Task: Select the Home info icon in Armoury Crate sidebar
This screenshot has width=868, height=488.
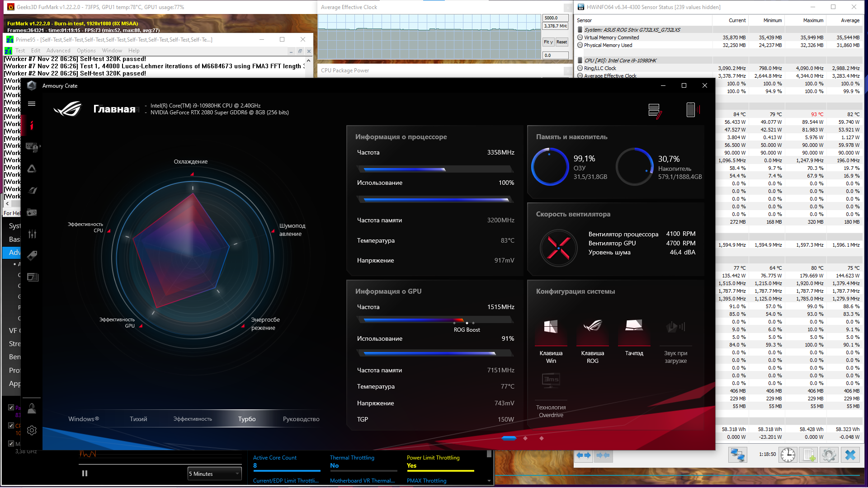Action: click(32, 125)
